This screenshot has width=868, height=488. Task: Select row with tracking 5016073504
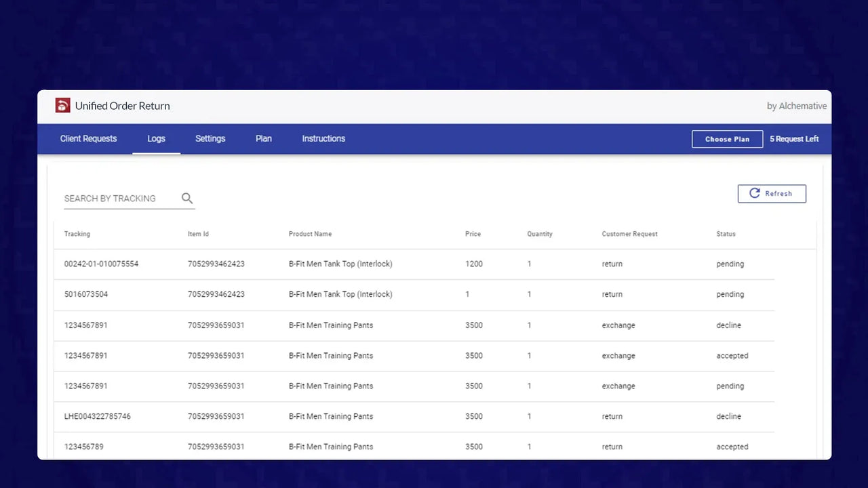(x=85, y=294)
